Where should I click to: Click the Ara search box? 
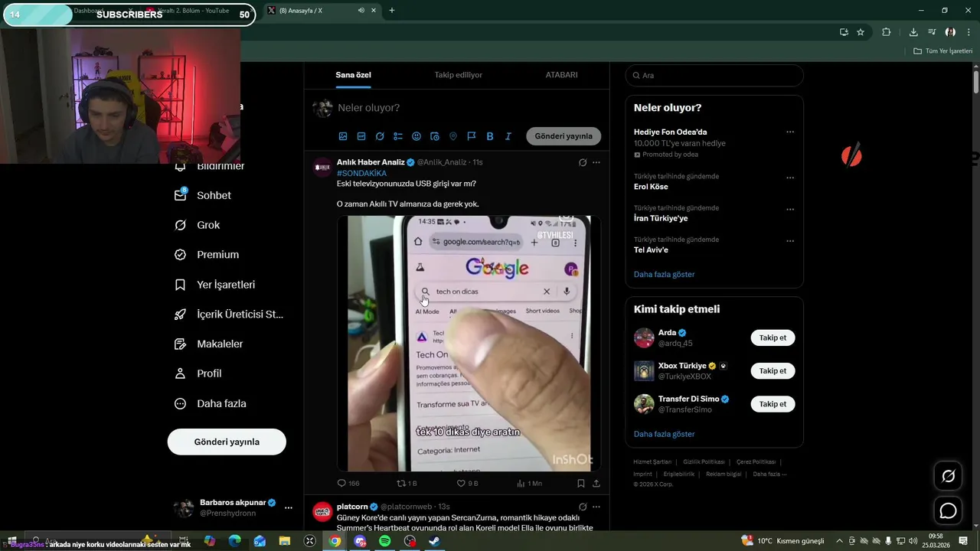(x=714, y=75)
